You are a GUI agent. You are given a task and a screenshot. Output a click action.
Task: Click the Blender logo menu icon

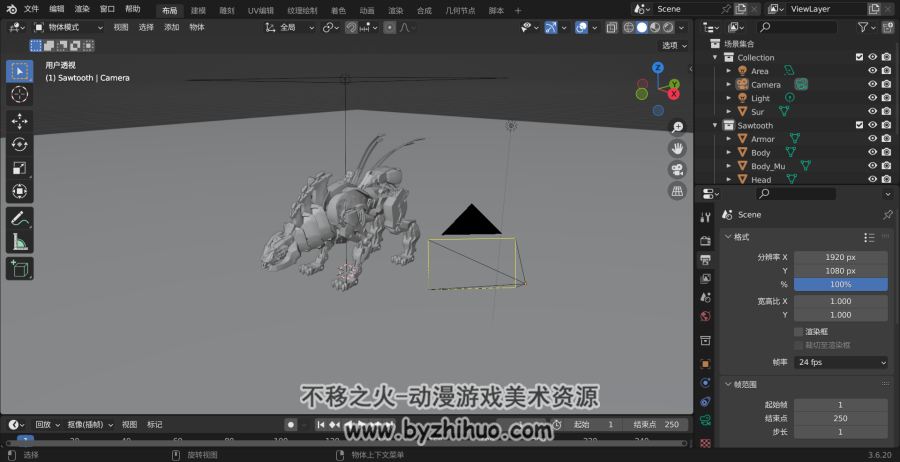pos(11,9)
